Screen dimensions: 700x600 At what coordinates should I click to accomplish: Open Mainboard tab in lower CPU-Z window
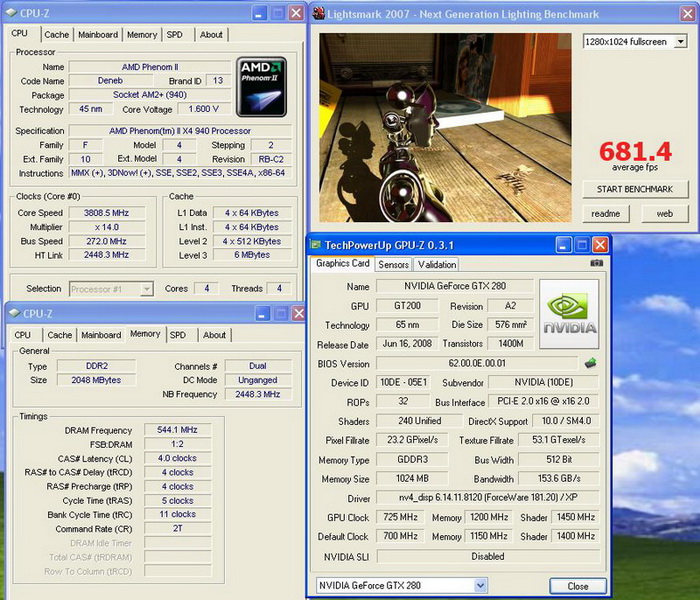pyautogui.click(x=101, y=335)
